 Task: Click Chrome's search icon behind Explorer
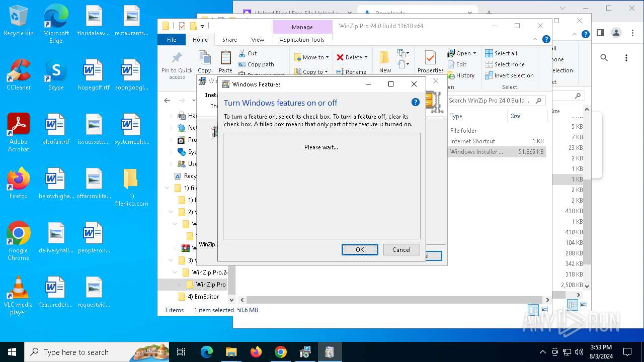(x=604, y=58)
